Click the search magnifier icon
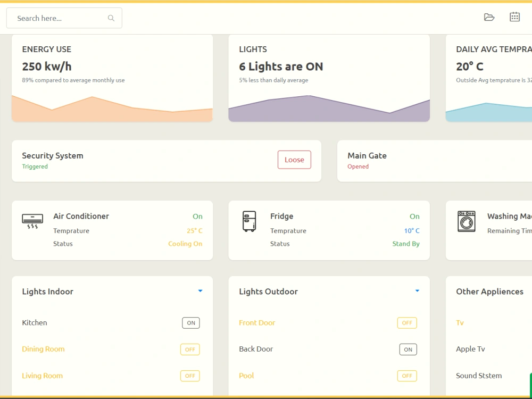This screenshot has height=399, width=532. tap(111, 18)
